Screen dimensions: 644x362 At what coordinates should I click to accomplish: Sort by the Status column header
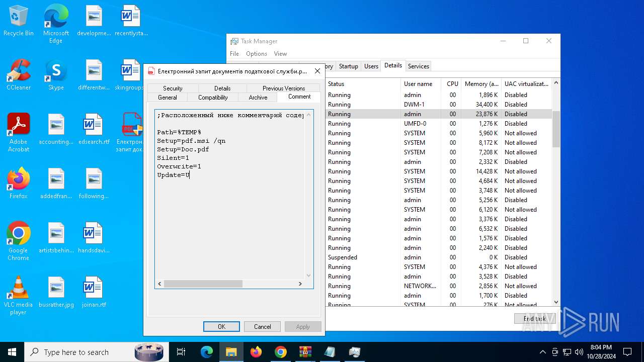point(363,84)
